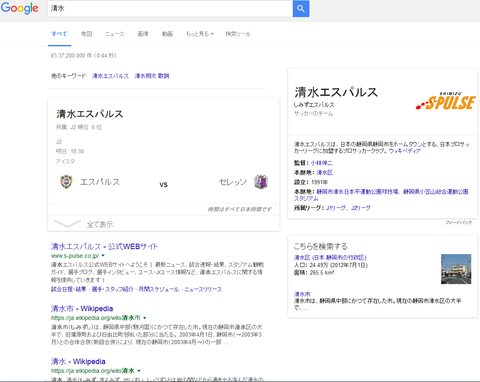480x382 pixels.
Task: Open the 清水市 link in sidebar
Action: (302, 294)
